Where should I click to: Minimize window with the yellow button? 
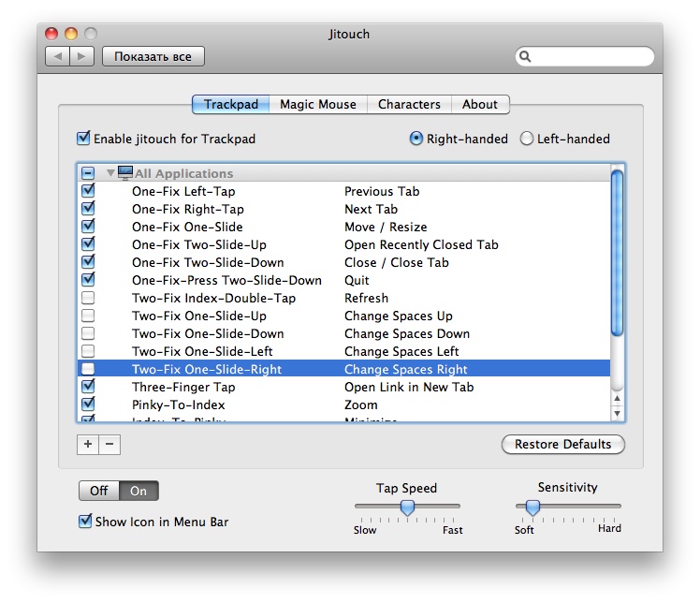pyautogui.click(x=71, y=34)
